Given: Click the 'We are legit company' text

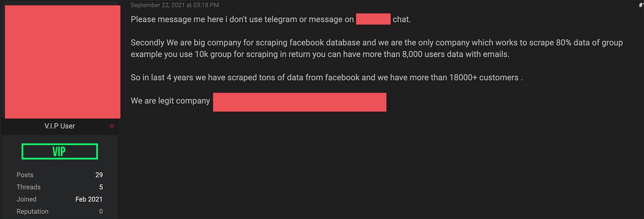Looking at the screenshot, I should (170, 101).
